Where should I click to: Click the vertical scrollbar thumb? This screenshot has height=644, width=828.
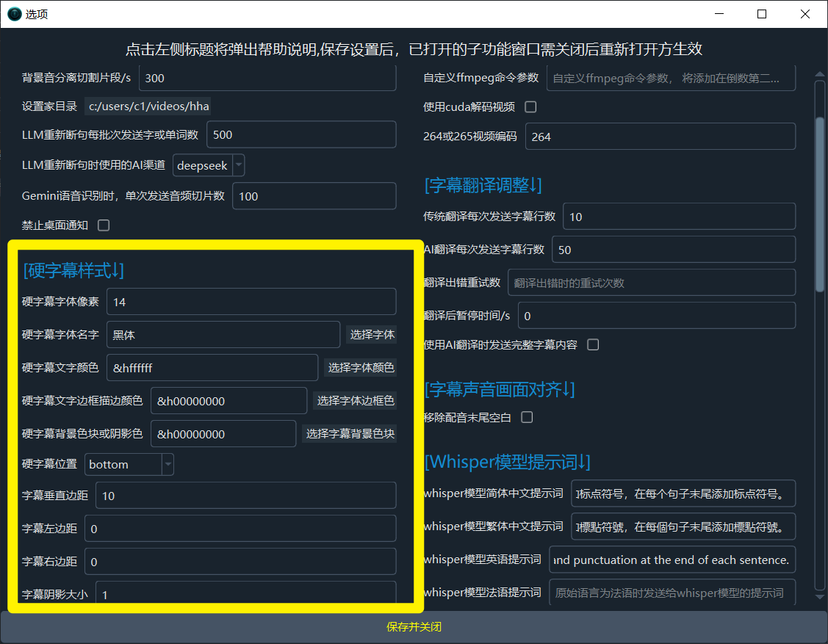point(820,206)
